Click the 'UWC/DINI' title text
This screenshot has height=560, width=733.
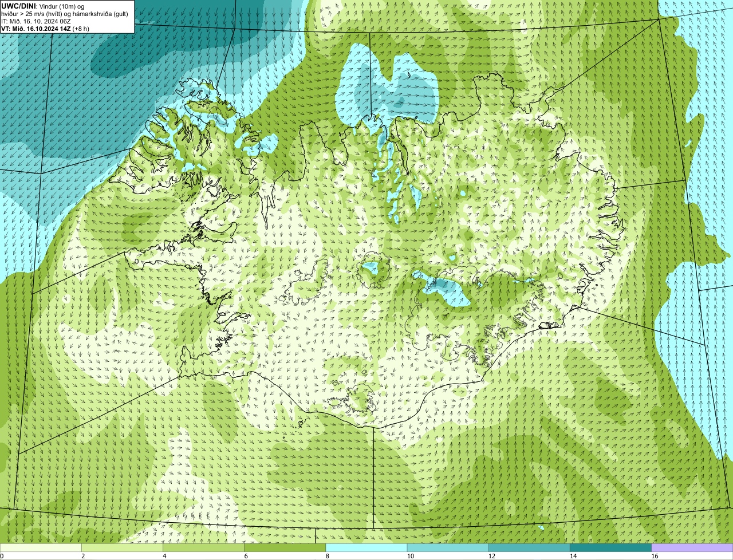[18, 6]
